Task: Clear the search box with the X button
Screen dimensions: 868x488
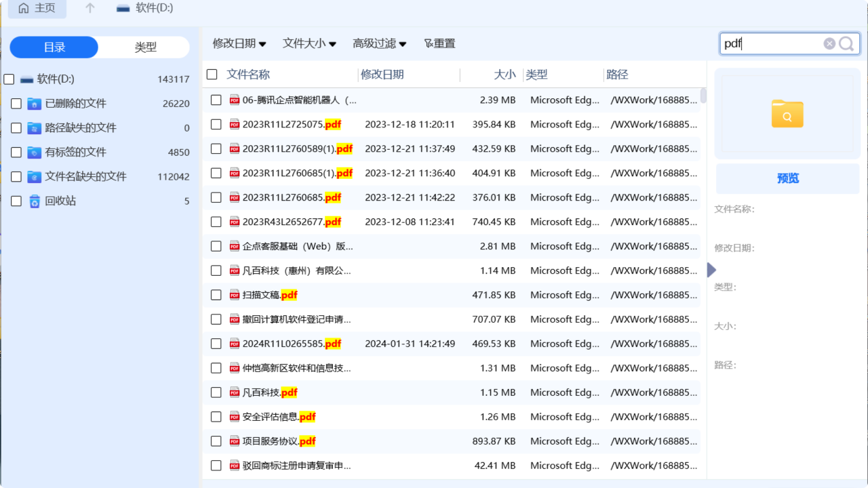Action: (829, 43)
